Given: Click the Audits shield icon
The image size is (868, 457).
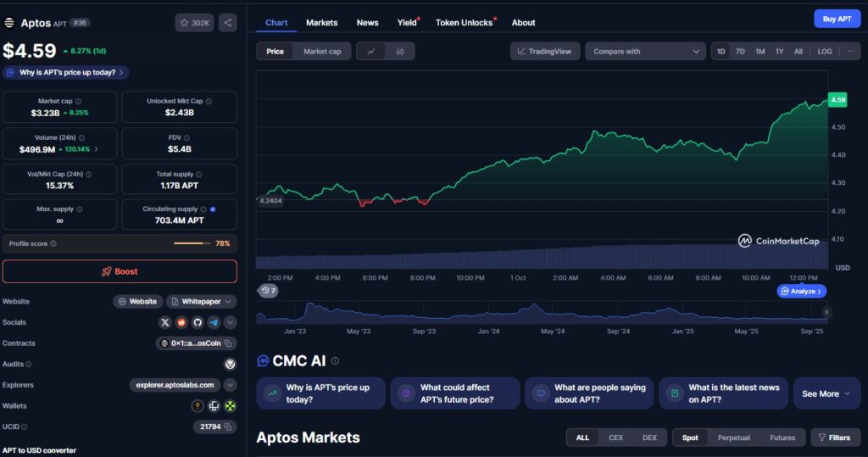Looking at the screenshot, I should coord(230,364).
